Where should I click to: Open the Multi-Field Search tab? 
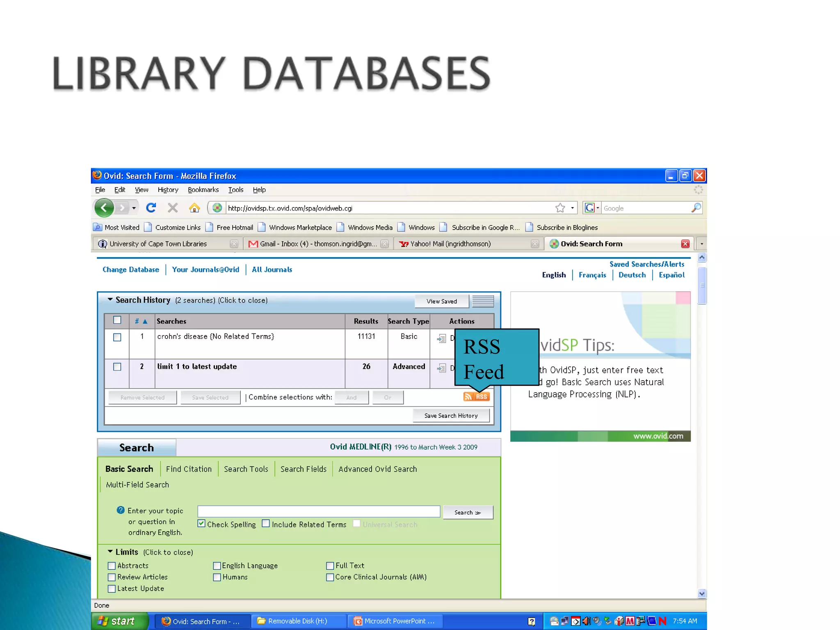click(x=137, y=484)
